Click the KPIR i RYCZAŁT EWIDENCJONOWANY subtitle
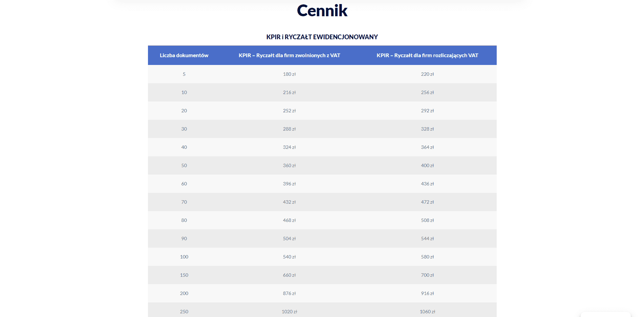Screen dimensions: 644x317 coord(322,37)
